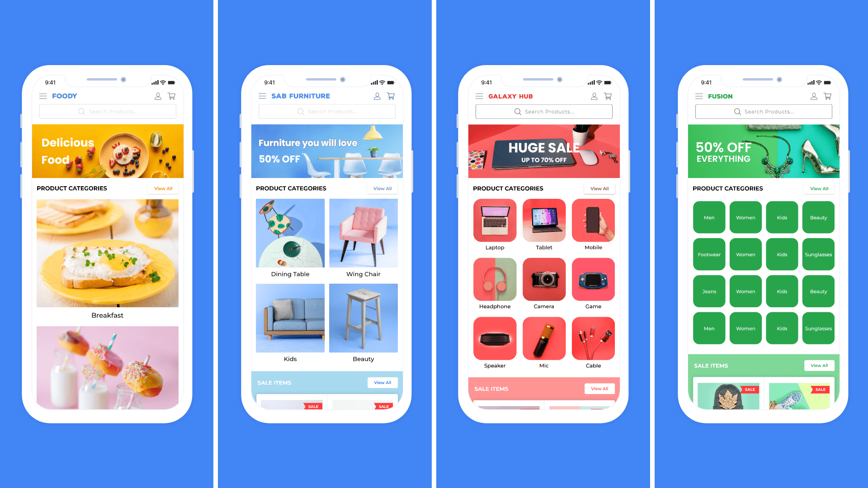
Task: Click the cart icon on GALAXY HUB app
Action: (608, 96)
